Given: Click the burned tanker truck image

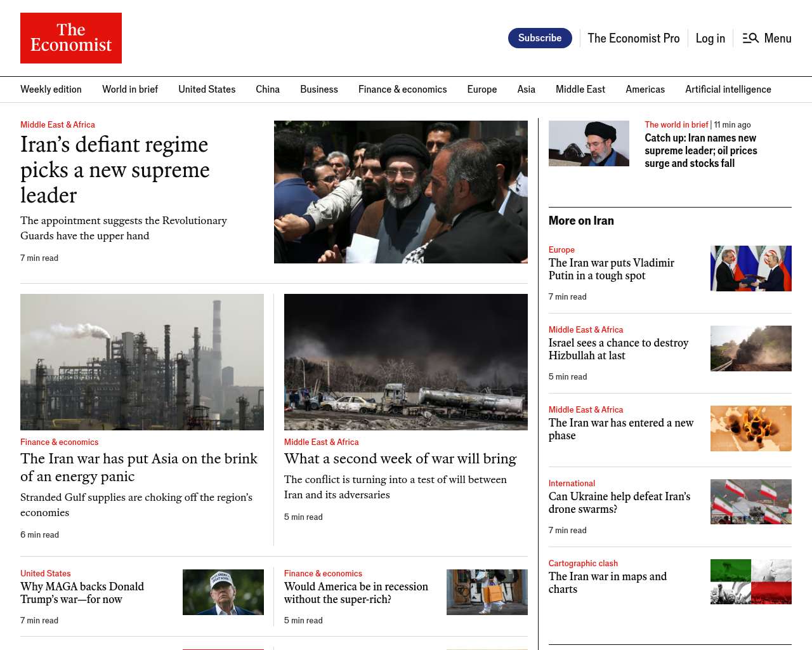Looking at the screenshot, I should coord(405,362).
